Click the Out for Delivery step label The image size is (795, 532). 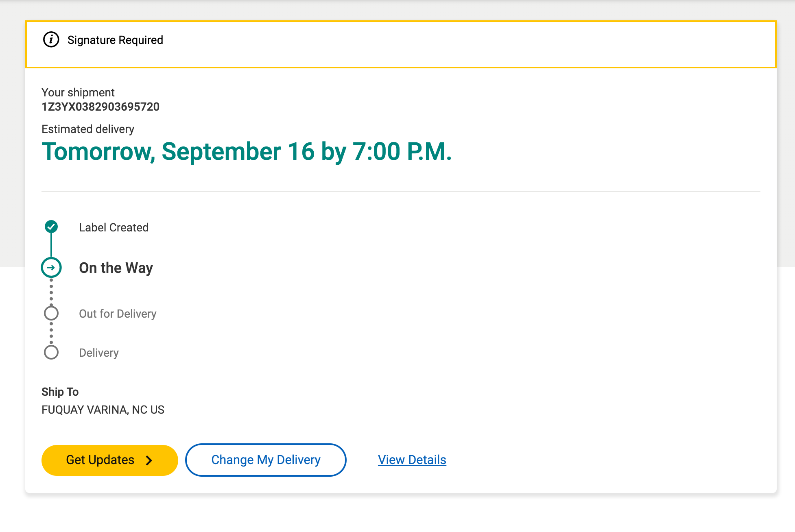pos(118,314)
